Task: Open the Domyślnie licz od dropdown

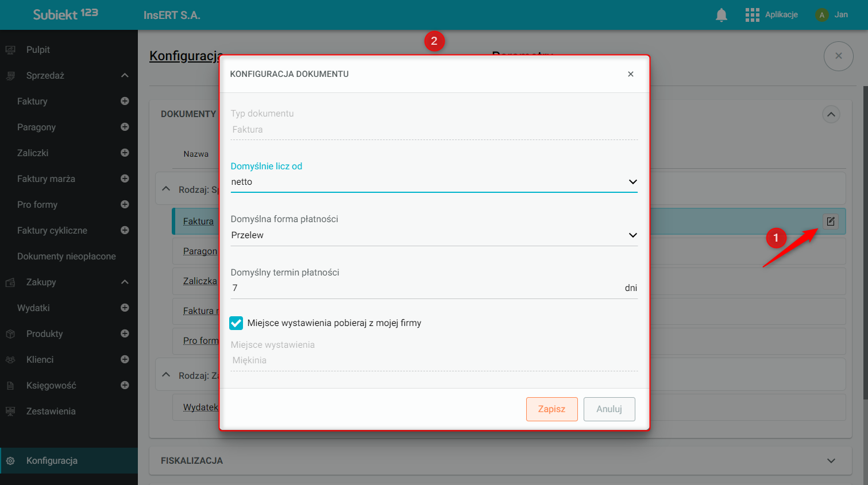Action: click(434, 182)
